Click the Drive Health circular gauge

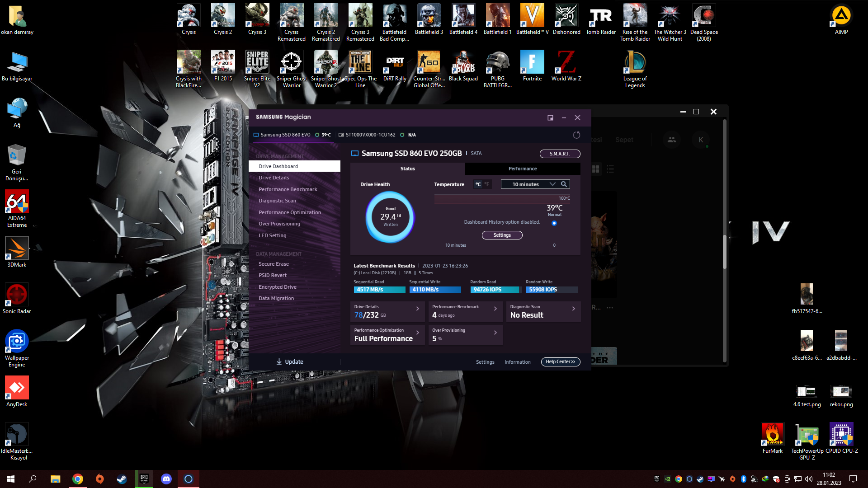click(x=390, y=217)
